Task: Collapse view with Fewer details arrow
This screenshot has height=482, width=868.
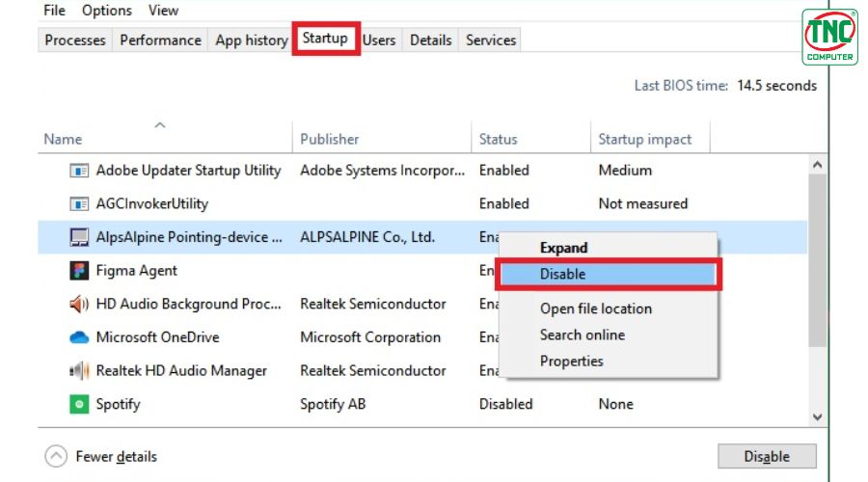Action: coord(56,457)
